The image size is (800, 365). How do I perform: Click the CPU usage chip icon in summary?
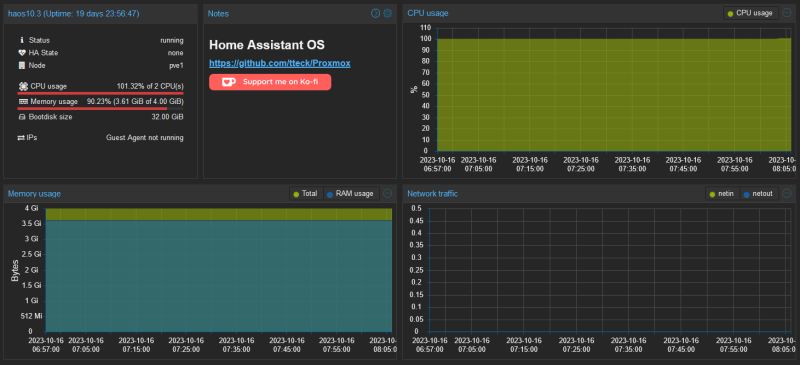(22, 86)
